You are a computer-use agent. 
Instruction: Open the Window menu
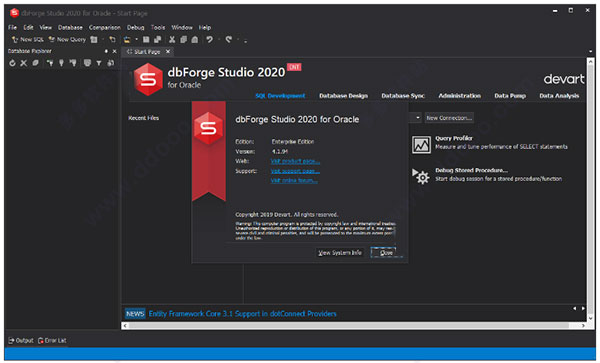pyautogui.click(x=182, y=28)
